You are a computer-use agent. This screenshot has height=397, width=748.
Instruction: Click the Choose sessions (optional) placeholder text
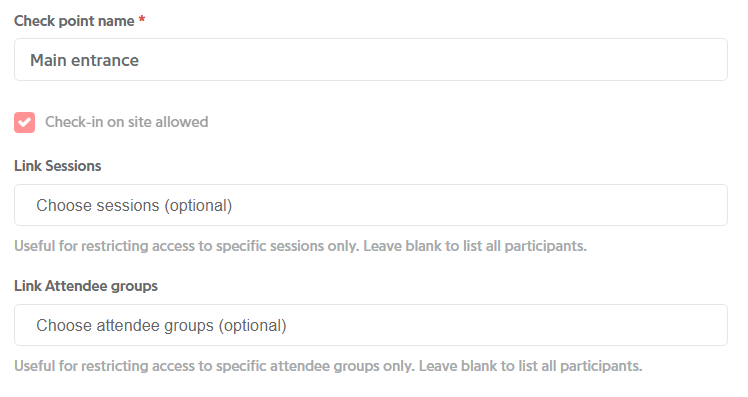[x=134, y=206]
